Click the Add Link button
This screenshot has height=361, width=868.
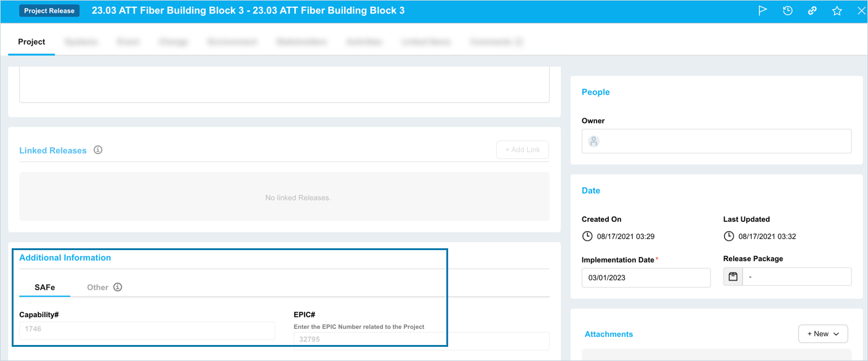[x=522, y=150]
